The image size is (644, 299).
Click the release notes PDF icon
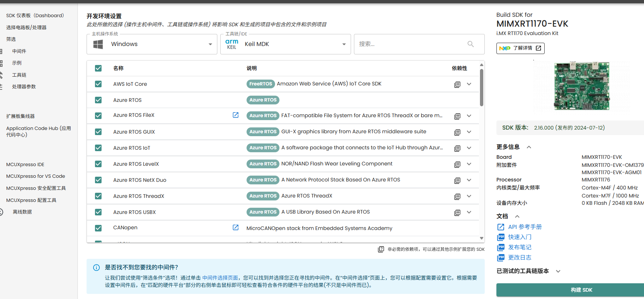coord(501,248)
